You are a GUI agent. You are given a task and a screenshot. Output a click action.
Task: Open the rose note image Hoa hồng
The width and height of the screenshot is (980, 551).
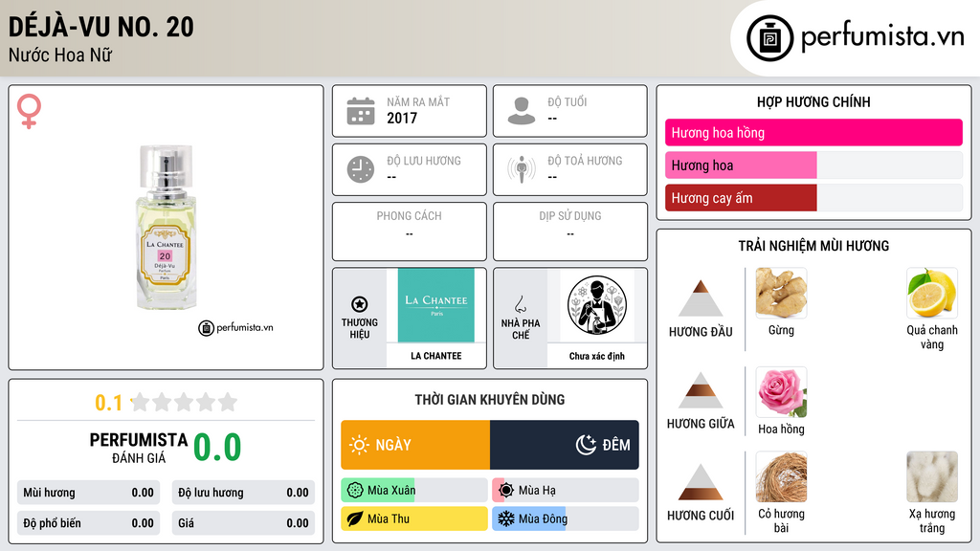click(x=781, y=391)
